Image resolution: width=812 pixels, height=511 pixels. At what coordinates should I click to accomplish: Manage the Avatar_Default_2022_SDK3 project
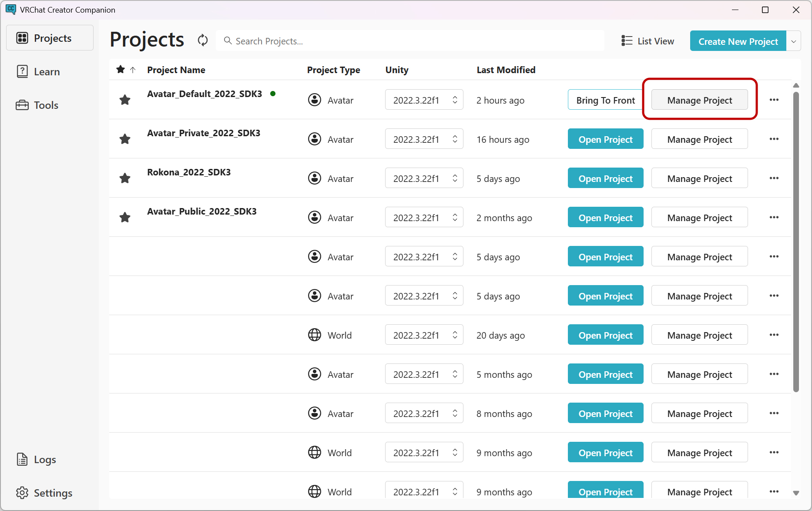(699, 100)
